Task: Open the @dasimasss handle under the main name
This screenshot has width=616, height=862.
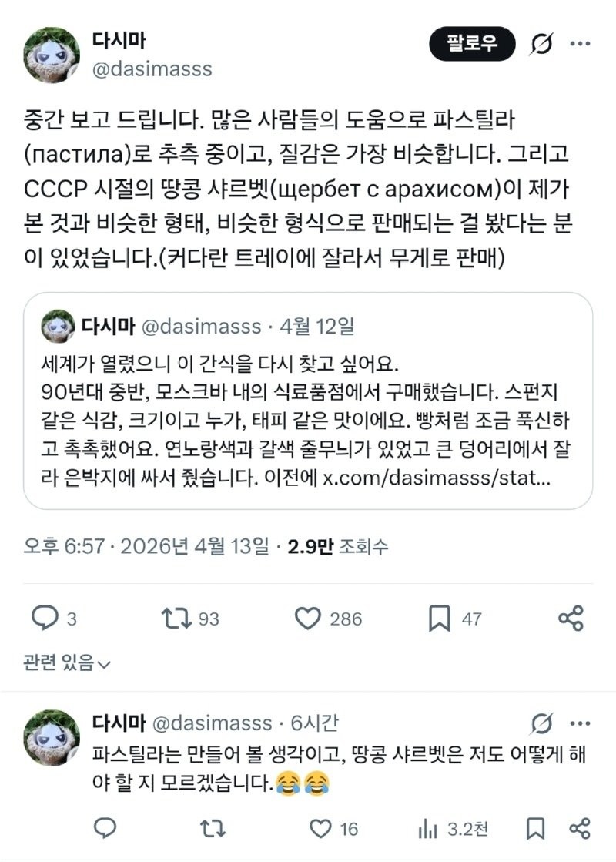Action: coord(152,69)
